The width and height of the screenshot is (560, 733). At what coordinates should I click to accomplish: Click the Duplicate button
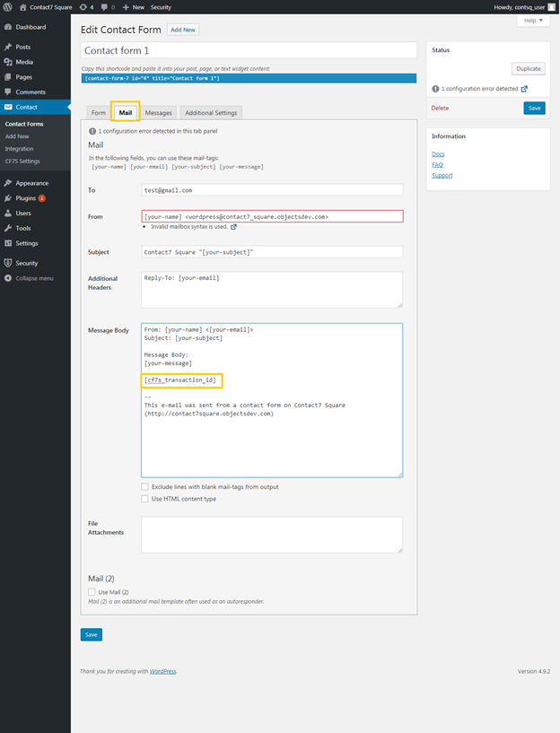[529, 69]
